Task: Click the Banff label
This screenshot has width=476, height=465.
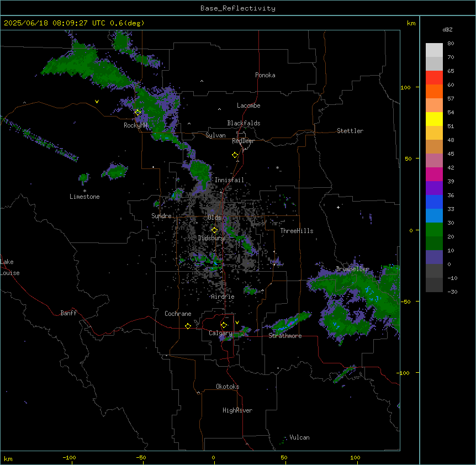Action: [x=68, y=313]
